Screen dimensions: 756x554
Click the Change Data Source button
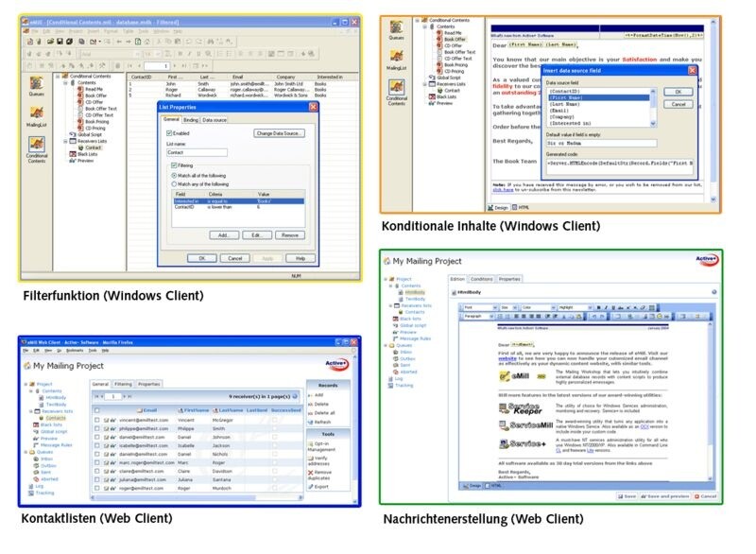click(x=279, y=133)
